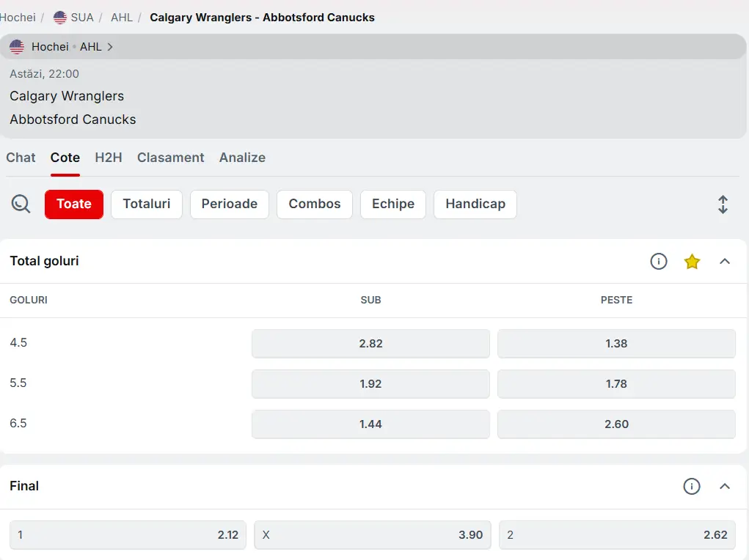The image size is (749, 560).
Task: Open the H2H tab
Action: (x=108, y=158)
